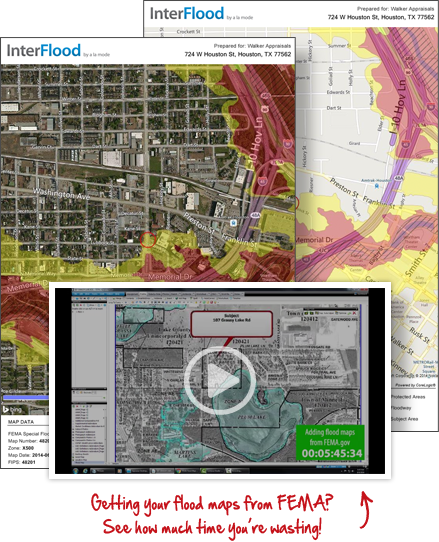Click the blue transit station icon near Preston St
The image size is (439, 542).
234,222
